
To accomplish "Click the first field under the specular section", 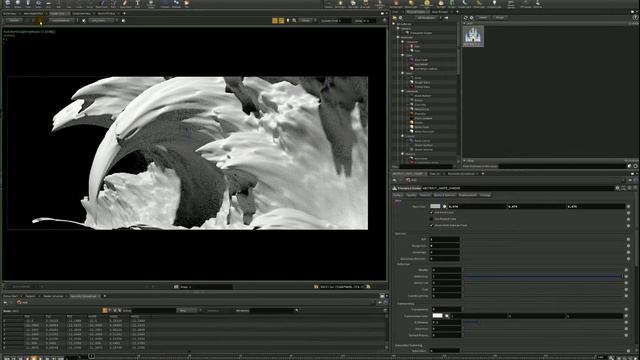I will 445,239.
